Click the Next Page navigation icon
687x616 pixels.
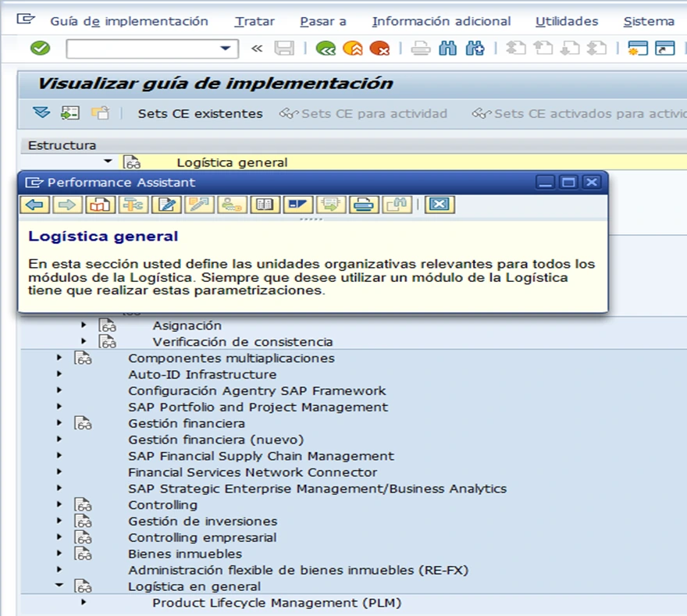(x=570, y=48)
